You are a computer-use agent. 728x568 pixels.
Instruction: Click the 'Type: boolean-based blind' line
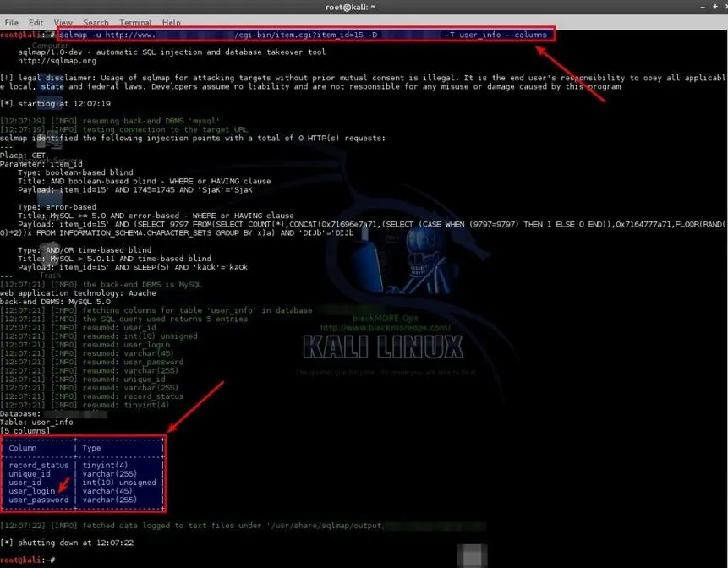pyautogui.click(x=76, y=172)
